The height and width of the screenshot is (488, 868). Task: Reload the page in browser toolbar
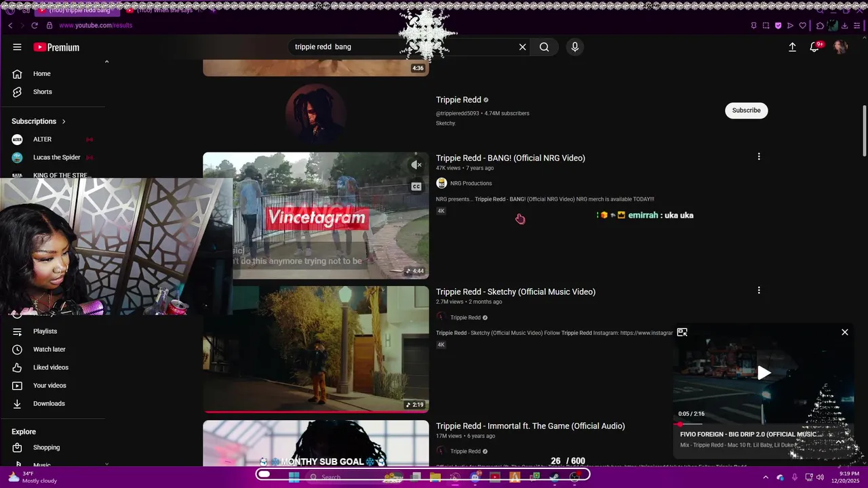point(34,26)
